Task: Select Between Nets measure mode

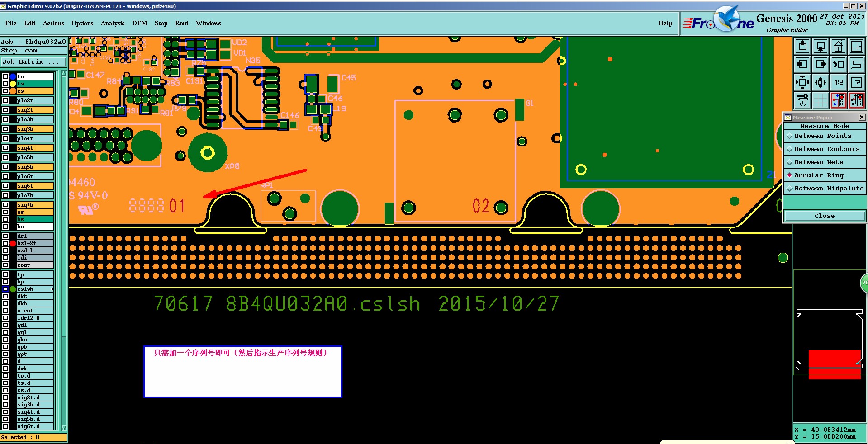Action: coord(825,162)
